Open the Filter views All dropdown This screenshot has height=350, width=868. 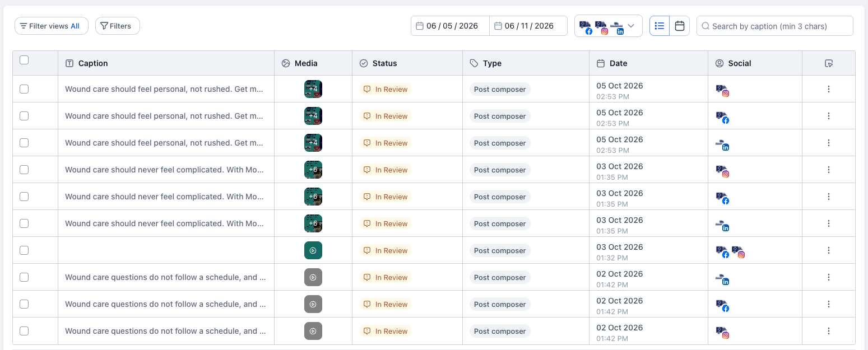coord(52,26)
